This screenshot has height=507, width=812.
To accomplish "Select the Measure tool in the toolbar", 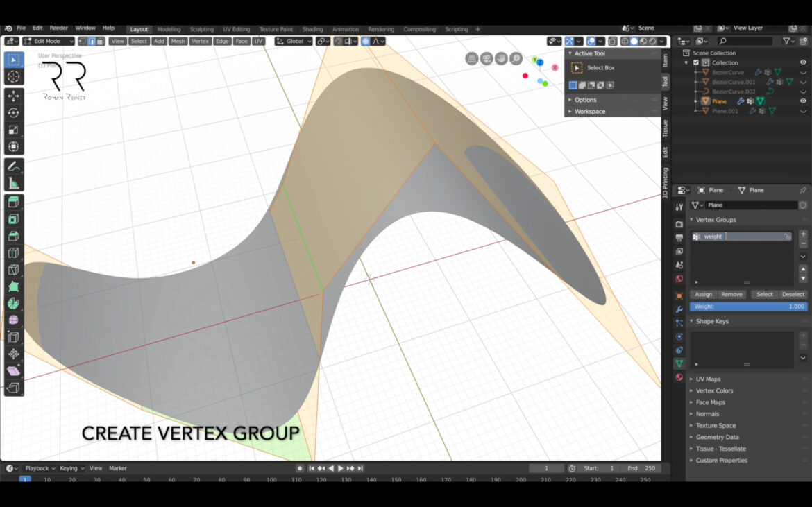I will (x=13, y=182).
